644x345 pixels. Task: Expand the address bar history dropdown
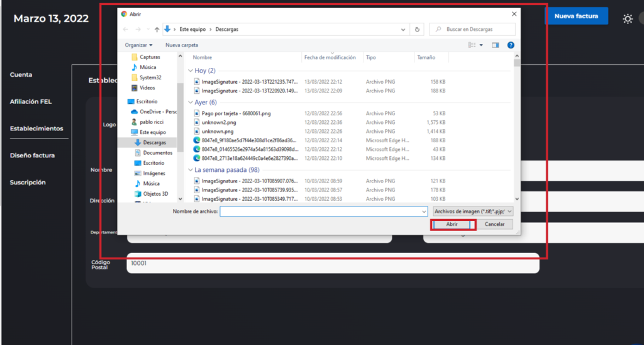pos(403,29)
